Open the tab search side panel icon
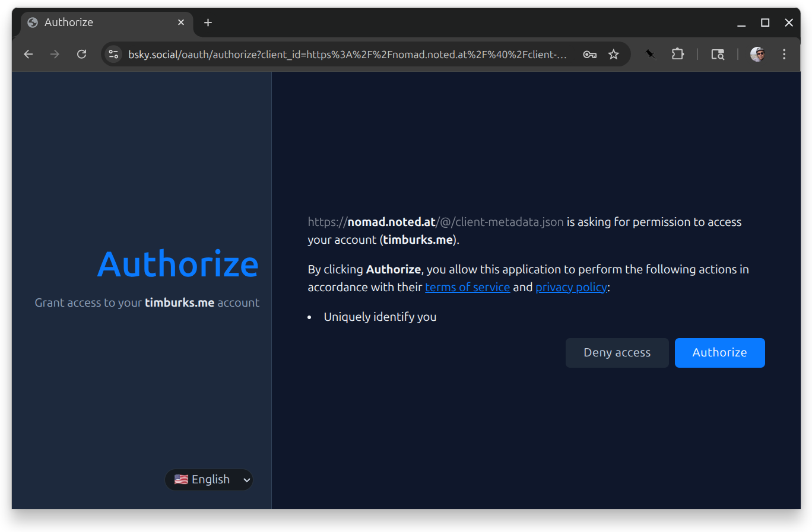This screenshot has width=812, height=532. click(x=718, y=55)
